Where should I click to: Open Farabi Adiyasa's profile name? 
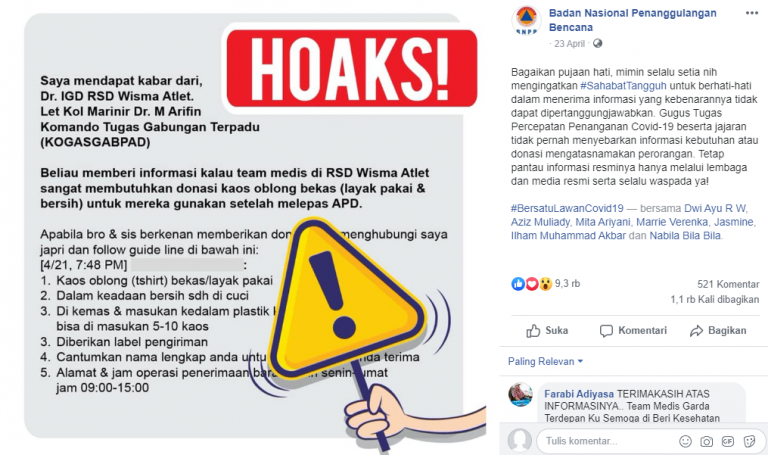click(x=578, y=394)
